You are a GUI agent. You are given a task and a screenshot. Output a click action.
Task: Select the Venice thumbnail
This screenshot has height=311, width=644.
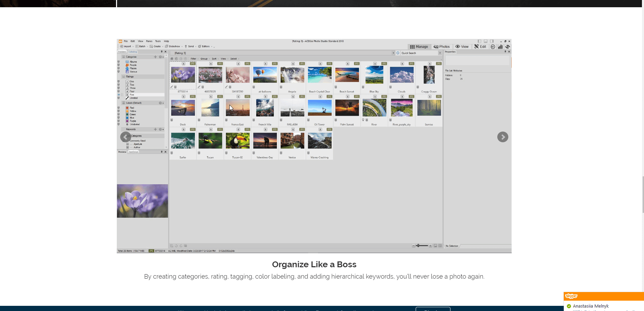292,141
